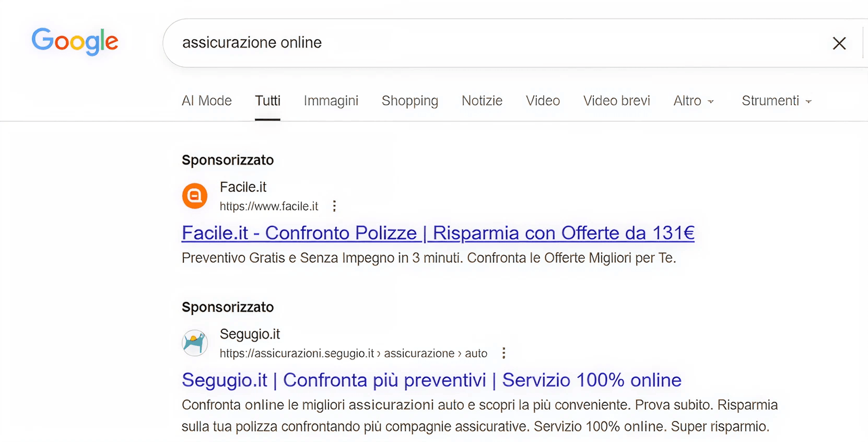Click the https://www.facile.it URL text
Screen dimensions: 868x442
click(268, 206)
